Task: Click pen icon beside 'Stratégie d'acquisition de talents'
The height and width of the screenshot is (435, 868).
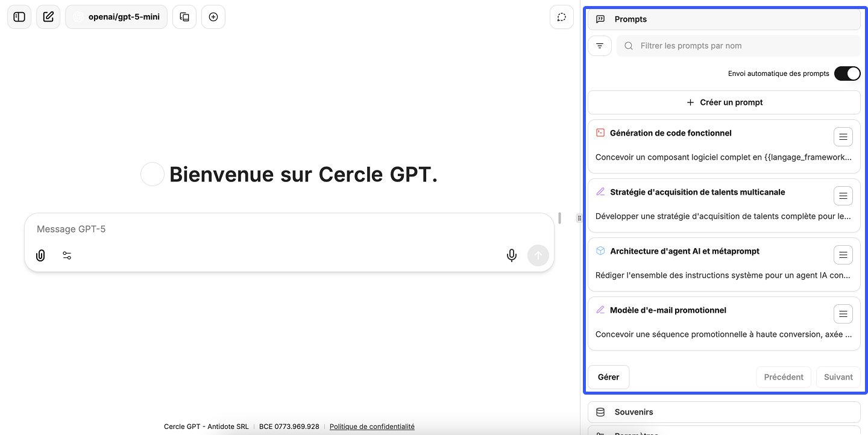Action: (x=600, y=192)
